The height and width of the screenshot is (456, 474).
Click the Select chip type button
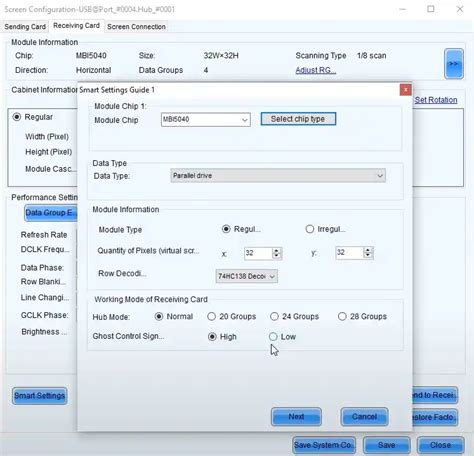click(x=298, y=119)
